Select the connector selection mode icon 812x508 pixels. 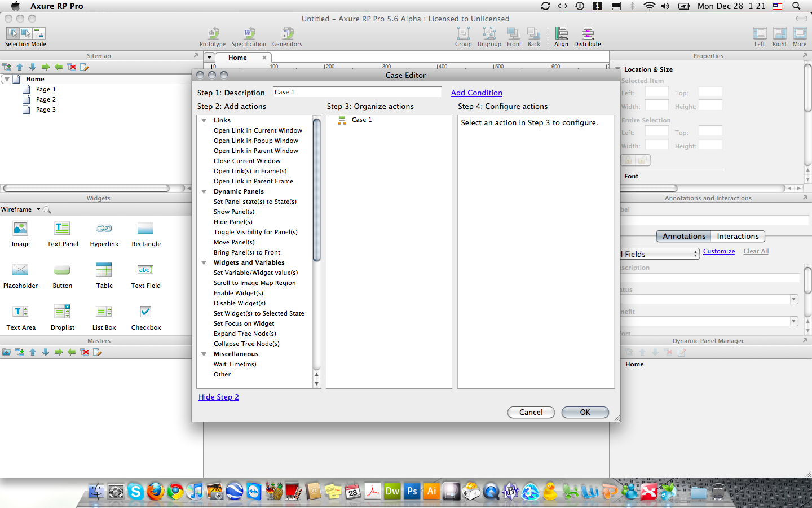pos(39,33)
